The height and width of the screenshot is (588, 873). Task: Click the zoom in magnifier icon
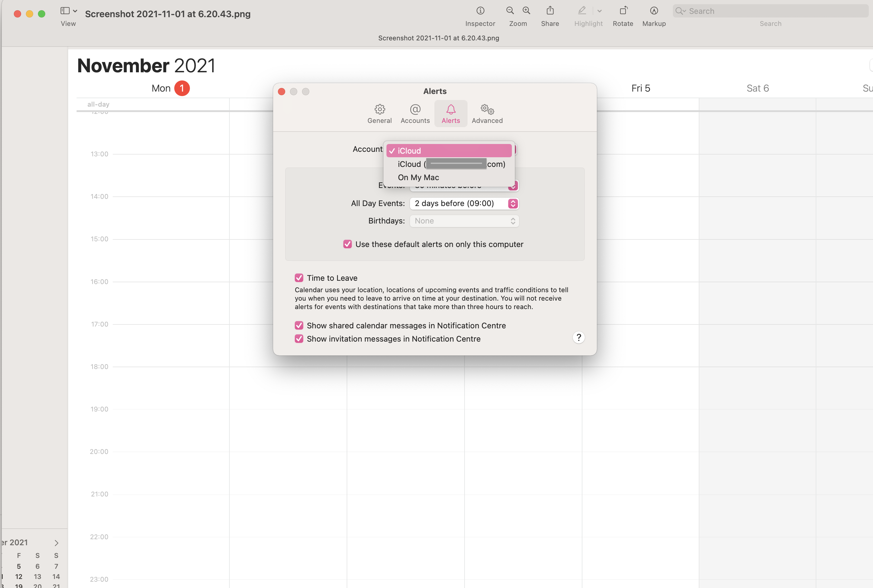(x=526, y=11)
